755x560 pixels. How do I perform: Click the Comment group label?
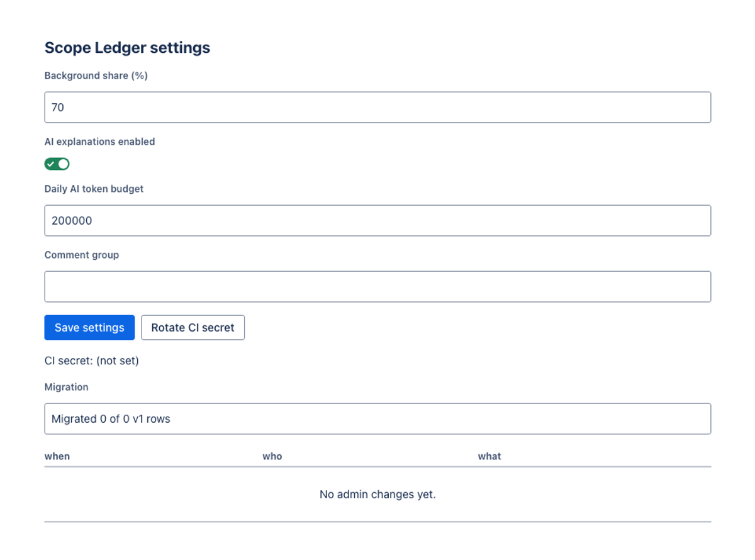point(82,255)
